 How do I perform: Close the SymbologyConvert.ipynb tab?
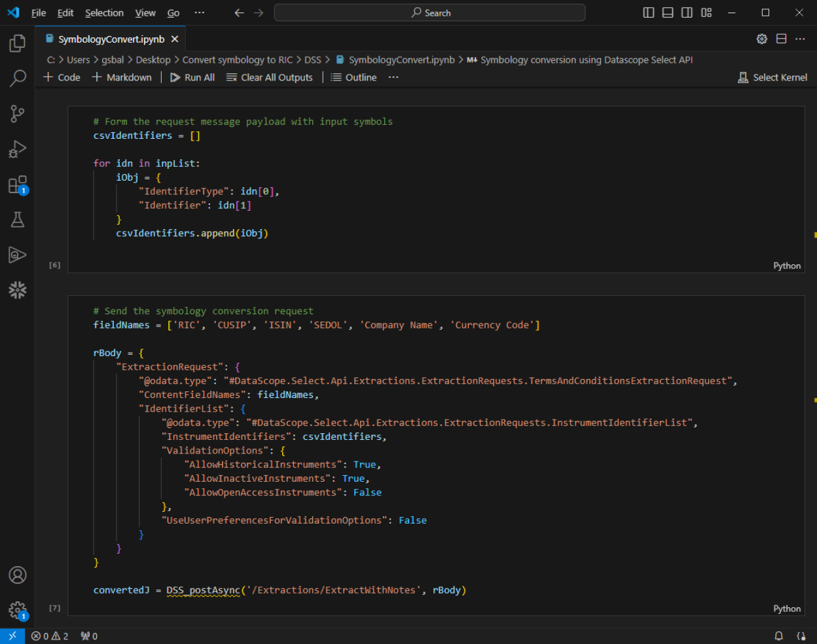pos(175,39)
